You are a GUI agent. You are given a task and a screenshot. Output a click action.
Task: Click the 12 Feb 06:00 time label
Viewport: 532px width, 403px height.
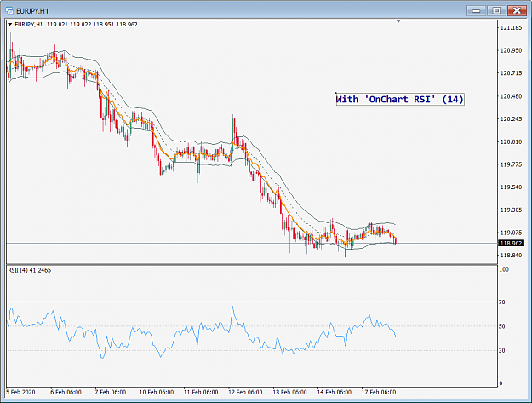245,392
